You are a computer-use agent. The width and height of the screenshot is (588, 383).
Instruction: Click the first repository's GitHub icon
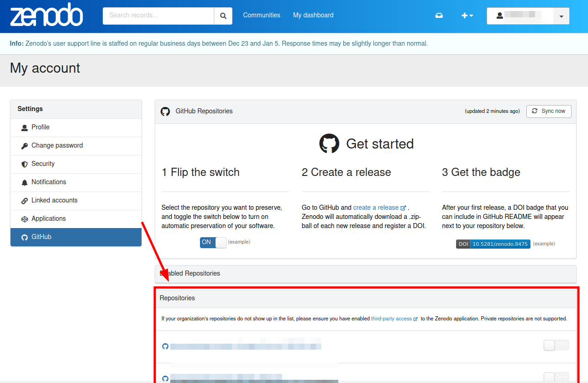pyautogui.click(x=165, y=346)
